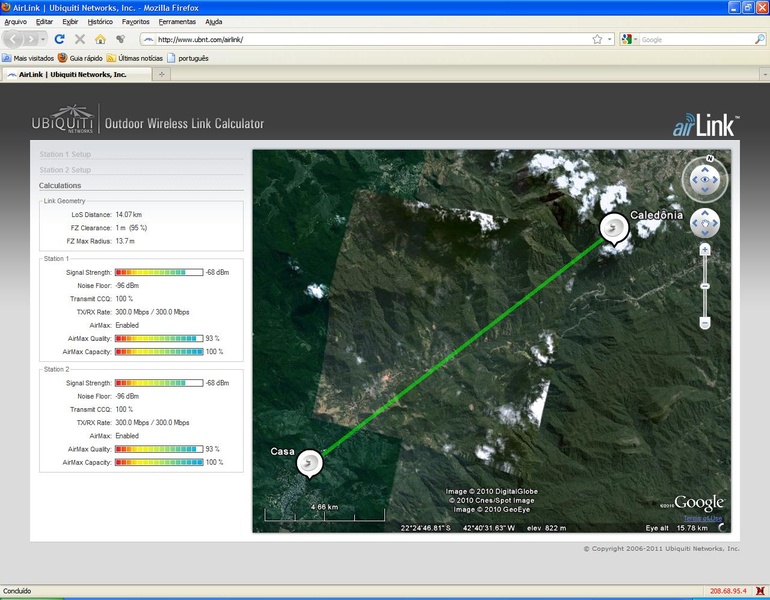Click the Station 1 Signal Strength bar

tap(159, 272)
